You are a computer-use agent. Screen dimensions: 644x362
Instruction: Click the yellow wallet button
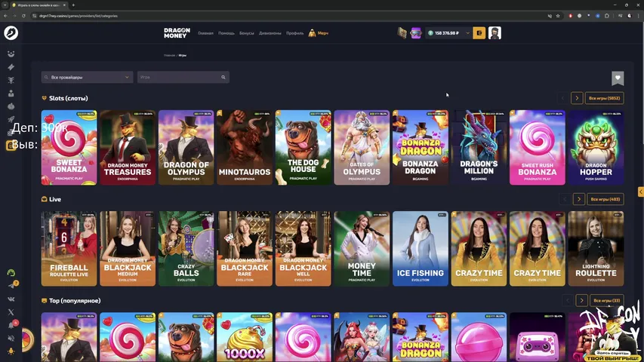coord(479,33)
